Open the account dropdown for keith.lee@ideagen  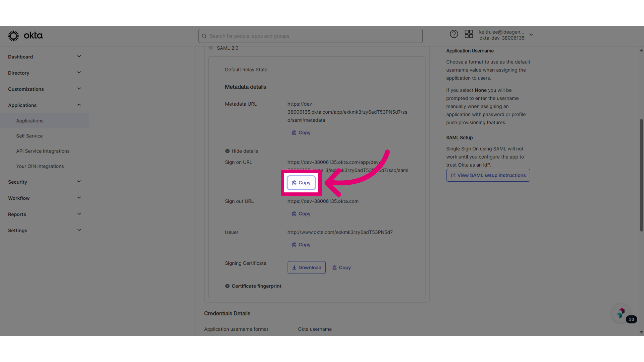(531, 35)
